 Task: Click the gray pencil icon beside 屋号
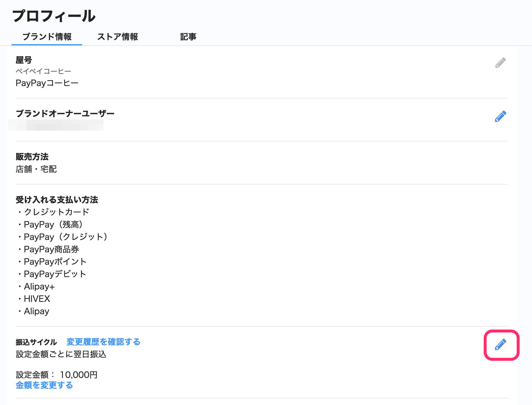(x=500, y=63)
